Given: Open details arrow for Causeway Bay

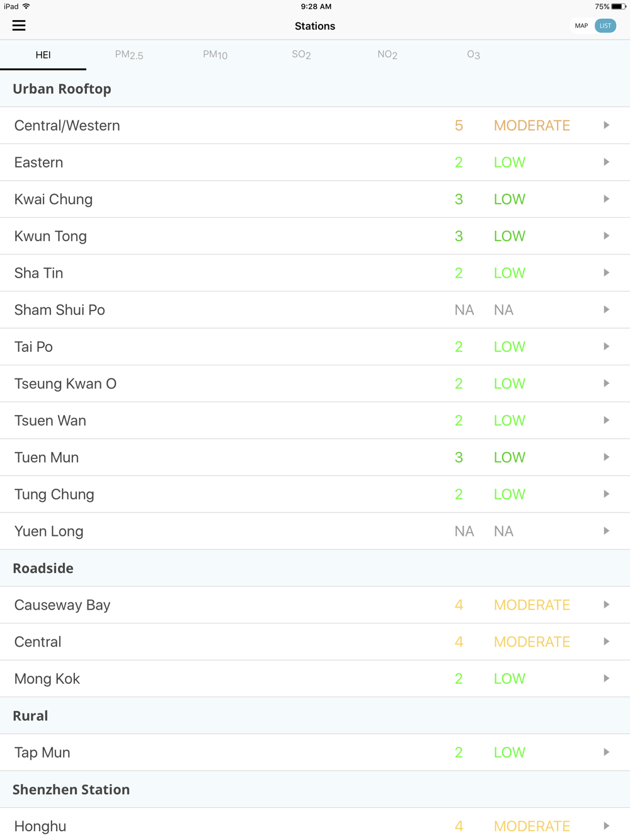Looking at the screenshot, I should 606,604.
